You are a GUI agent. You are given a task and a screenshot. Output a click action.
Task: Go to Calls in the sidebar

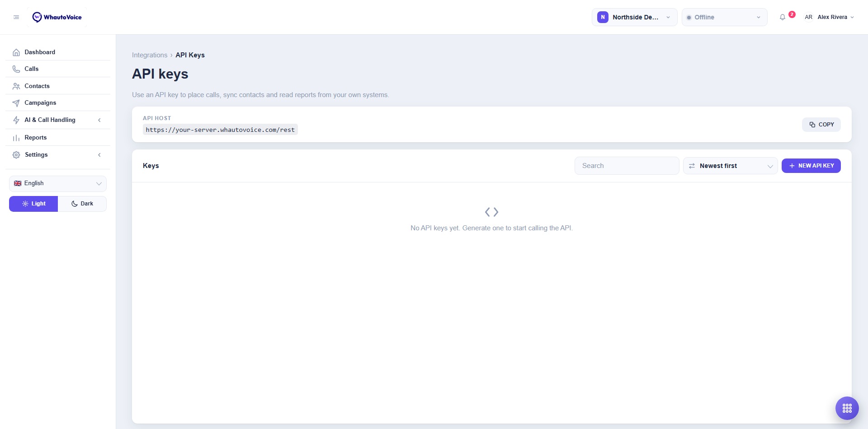[58, 69]
